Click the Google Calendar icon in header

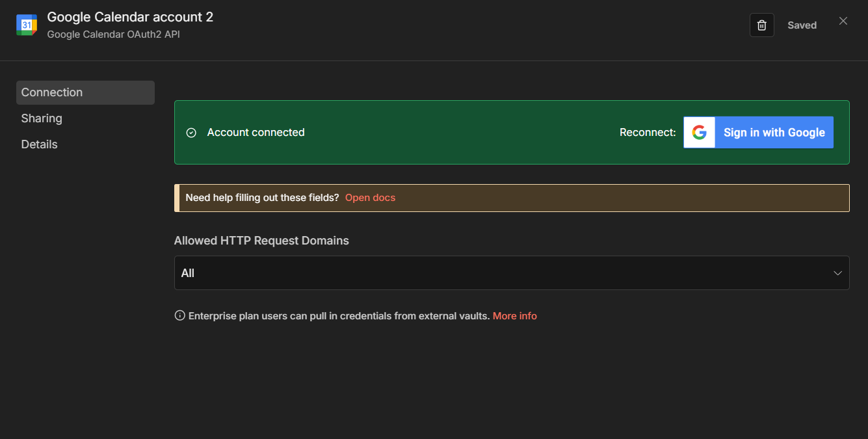pyautogui.click(x=27, y=25)
